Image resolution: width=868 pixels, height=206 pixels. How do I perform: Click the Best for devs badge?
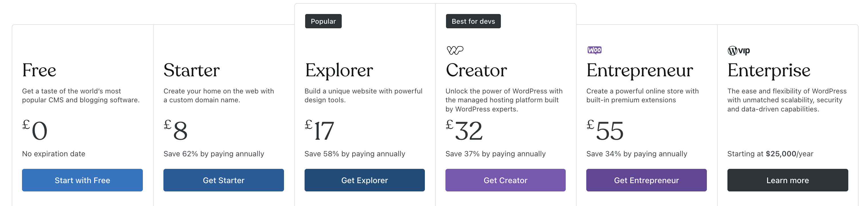tap(473, 21)
